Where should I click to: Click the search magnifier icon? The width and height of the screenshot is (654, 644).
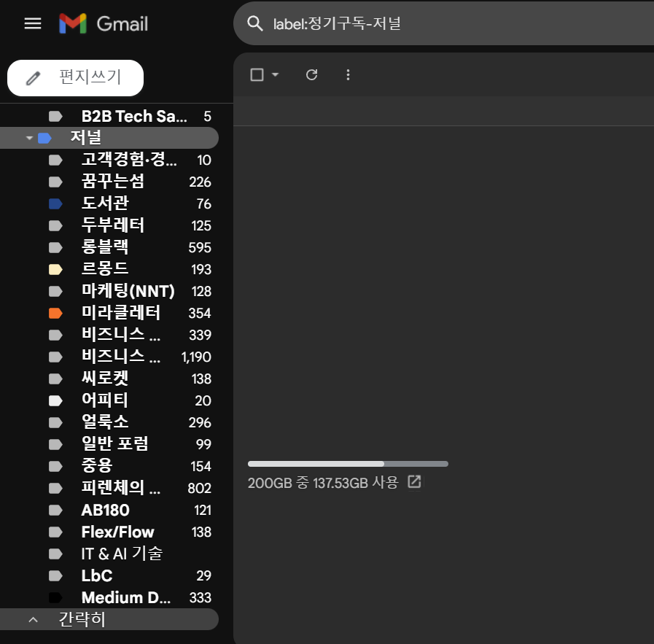(255, 23)
